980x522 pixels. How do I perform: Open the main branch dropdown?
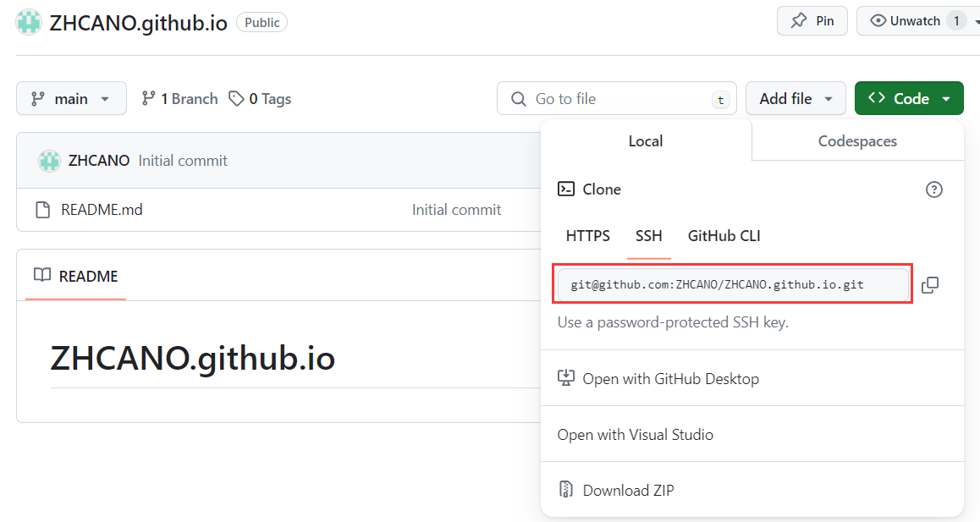tap(71, 98)
